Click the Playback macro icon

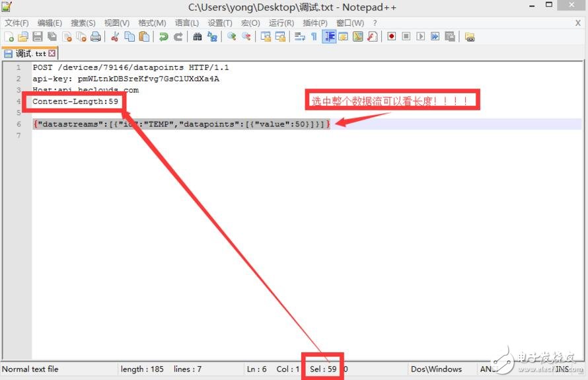click(421, 37)
